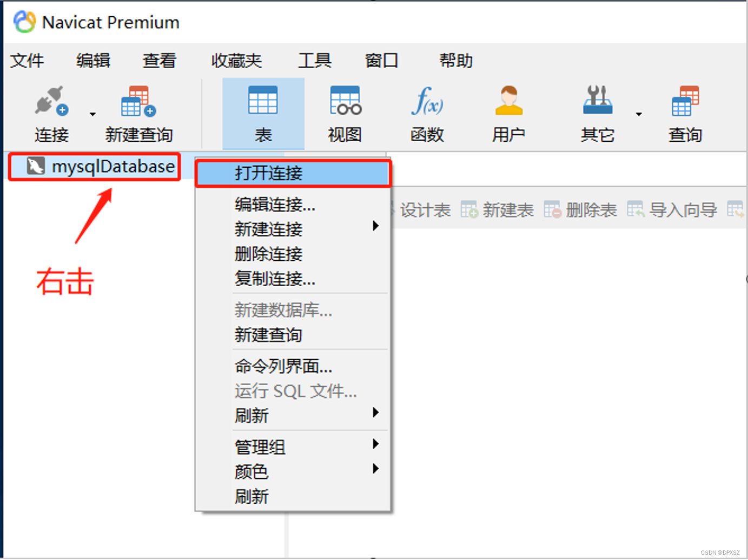Select the Table (表) toolbar icon
The height and width of the screenshot is (560, 748).
click(x=263, y=101)
